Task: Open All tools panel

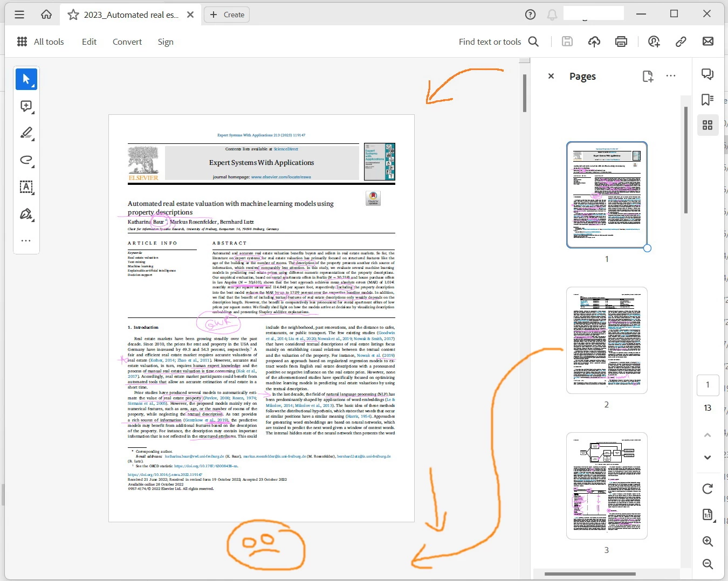Action: (x=40, y=41)
